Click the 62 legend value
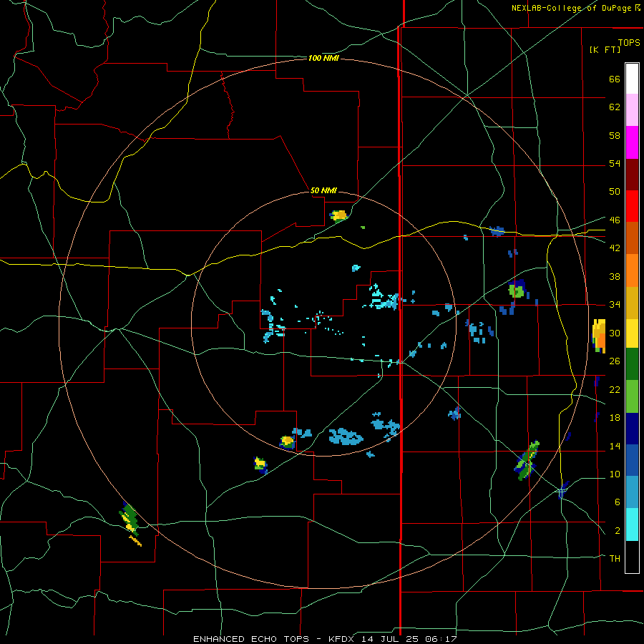Image resolution: width=644 pixels, height=644 pixels. [615, 107]
